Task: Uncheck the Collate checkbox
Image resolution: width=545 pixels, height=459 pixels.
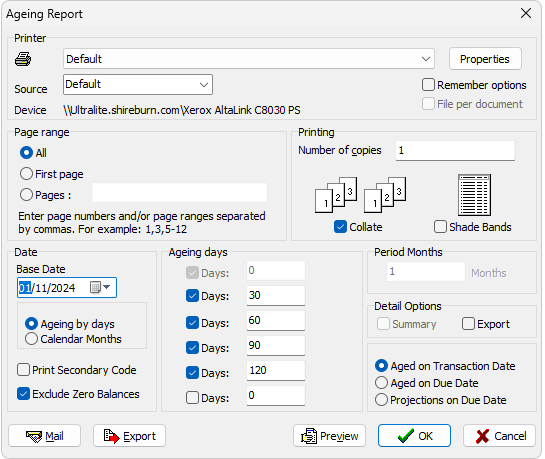Action: (340, 227)
